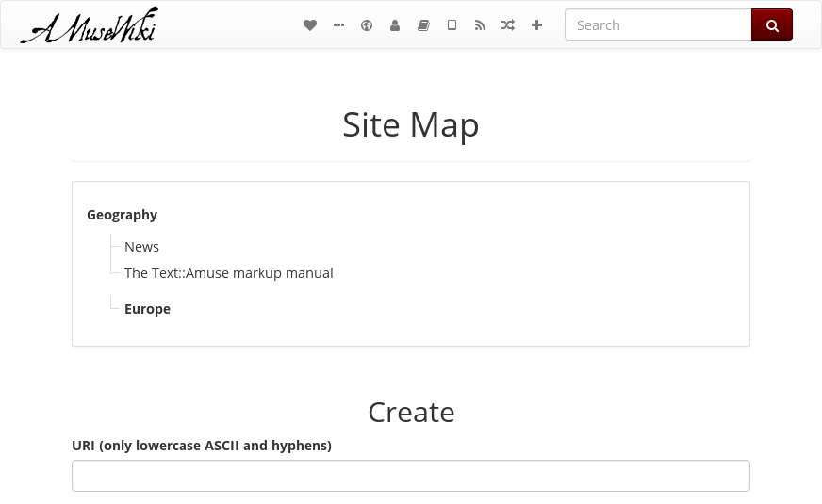
Task: Open the ellipsis more-options menu
Action: tap(338, 25)
